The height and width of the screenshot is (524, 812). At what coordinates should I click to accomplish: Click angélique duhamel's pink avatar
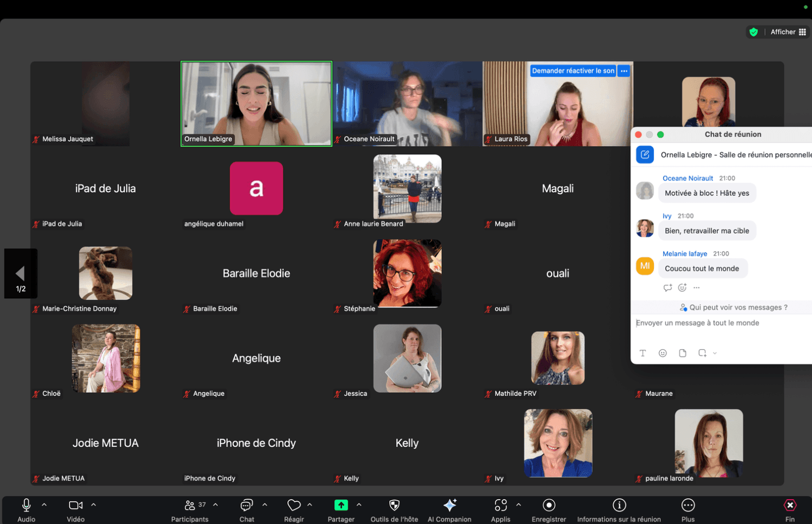pos(257,188)
